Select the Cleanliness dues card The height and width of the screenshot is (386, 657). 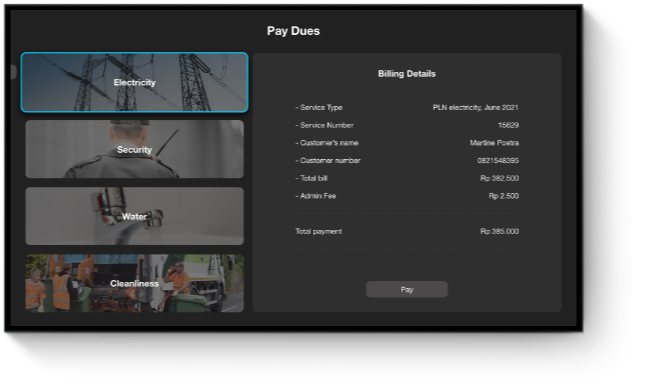(x=135, y=283)
